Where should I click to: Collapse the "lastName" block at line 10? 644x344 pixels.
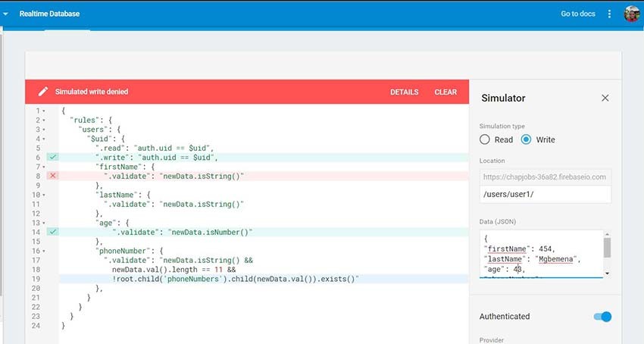coord(44,195)
